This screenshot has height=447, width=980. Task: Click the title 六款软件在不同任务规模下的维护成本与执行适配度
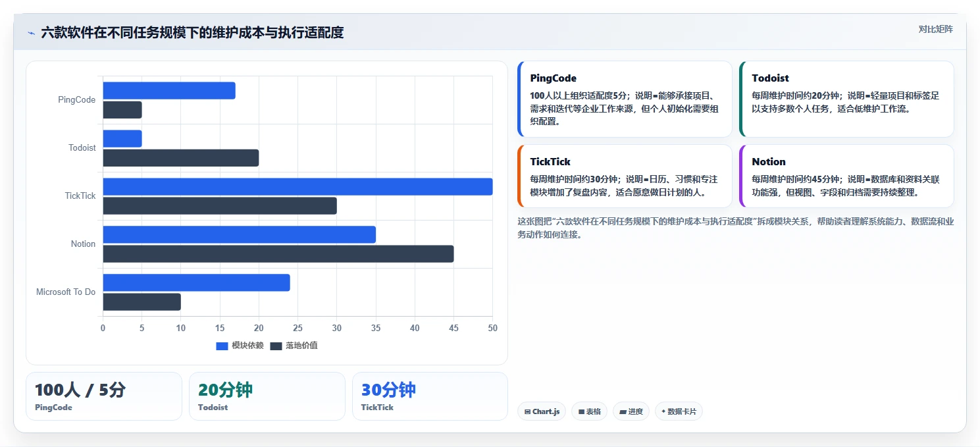[192, 33]
